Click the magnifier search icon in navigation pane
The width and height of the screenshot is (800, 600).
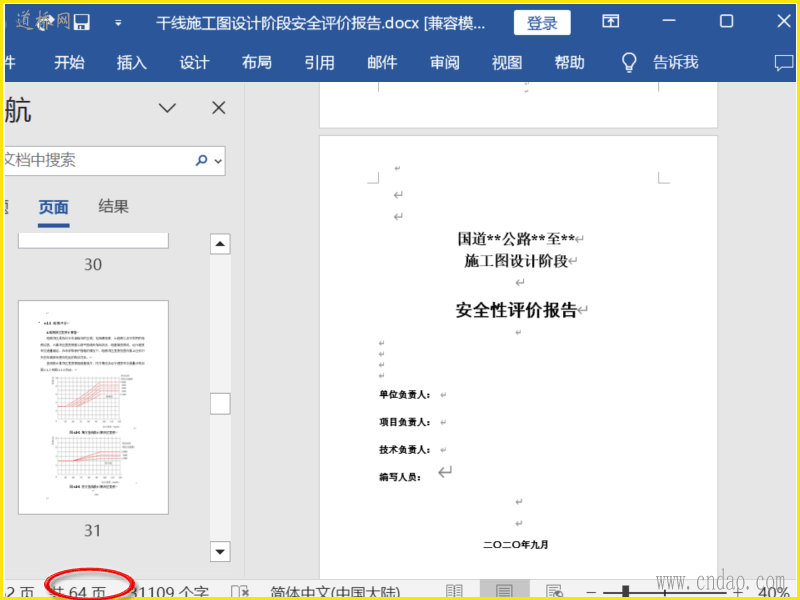202,160
